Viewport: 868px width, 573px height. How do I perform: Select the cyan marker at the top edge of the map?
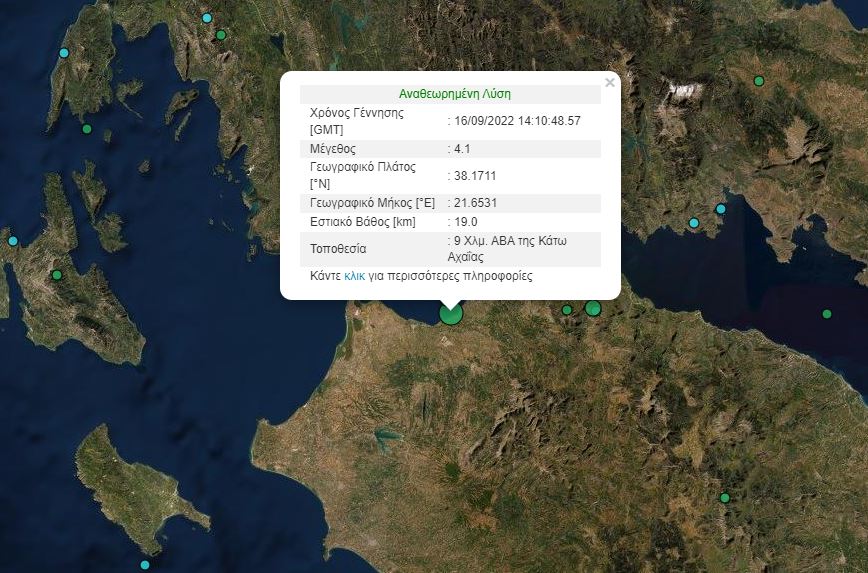click(207, 18)
